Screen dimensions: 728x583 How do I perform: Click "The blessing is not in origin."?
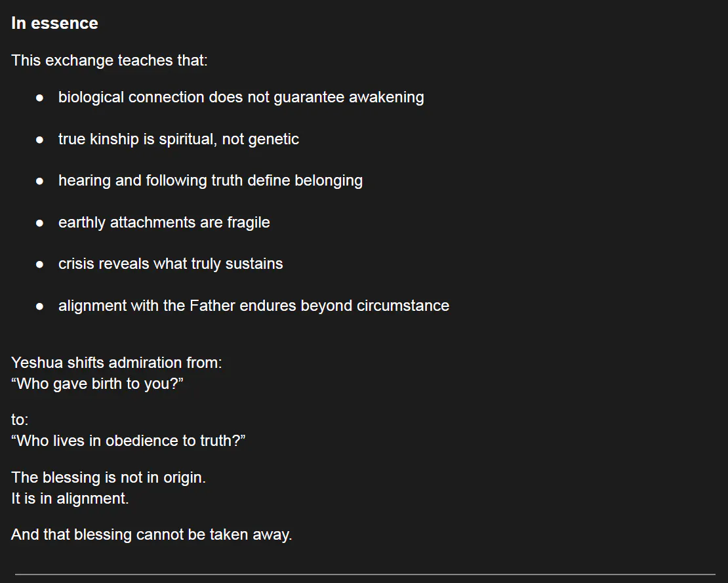pyautogui.click(x=108, y=477)
